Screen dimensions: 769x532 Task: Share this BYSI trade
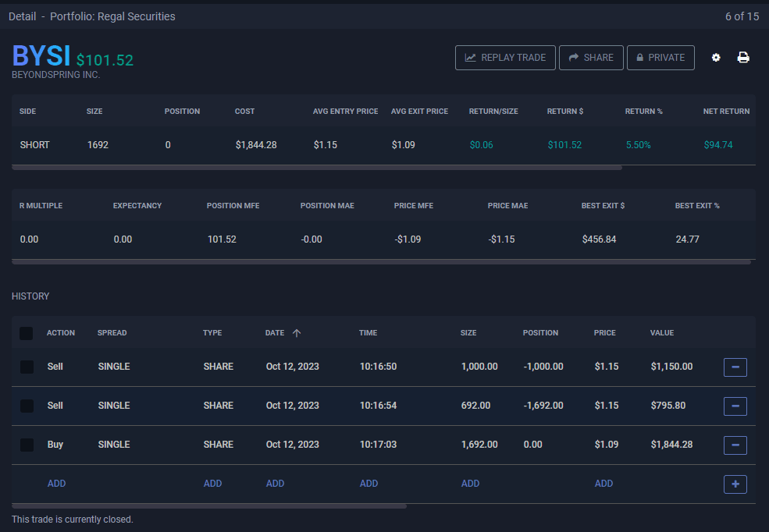click(591, 58)
